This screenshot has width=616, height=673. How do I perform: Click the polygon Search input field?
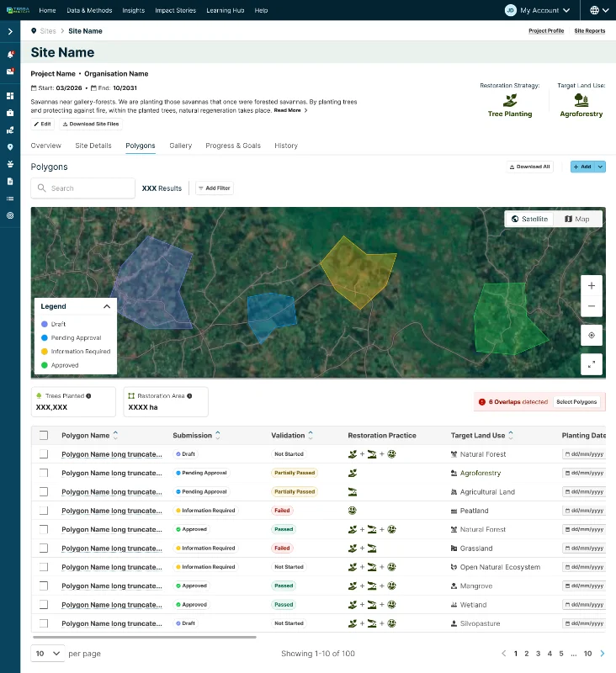82,188
